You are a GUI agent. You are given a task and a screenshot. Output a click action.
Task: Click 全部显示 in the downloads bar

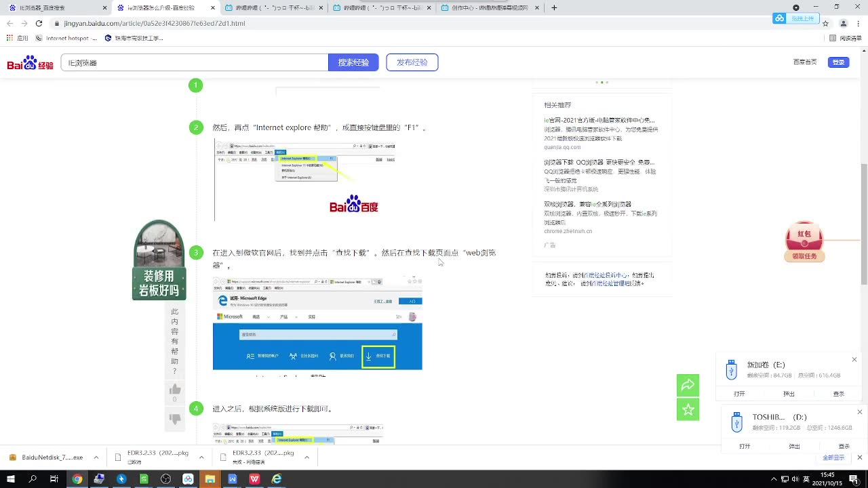(x=833, y=457)
